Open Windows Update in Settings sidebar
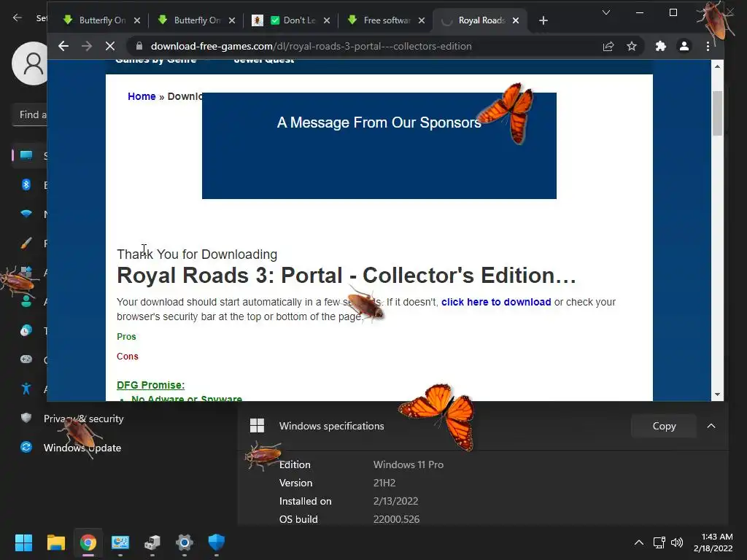747x560 pixels. pos(82,448)
